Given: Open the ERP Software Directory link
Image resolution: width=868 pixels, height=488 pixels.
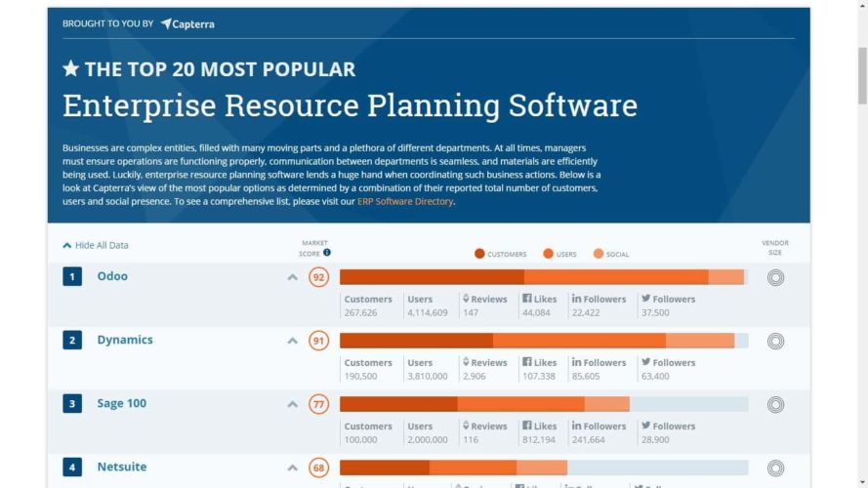Looking at the screenshot, I should tap(405, 201).
